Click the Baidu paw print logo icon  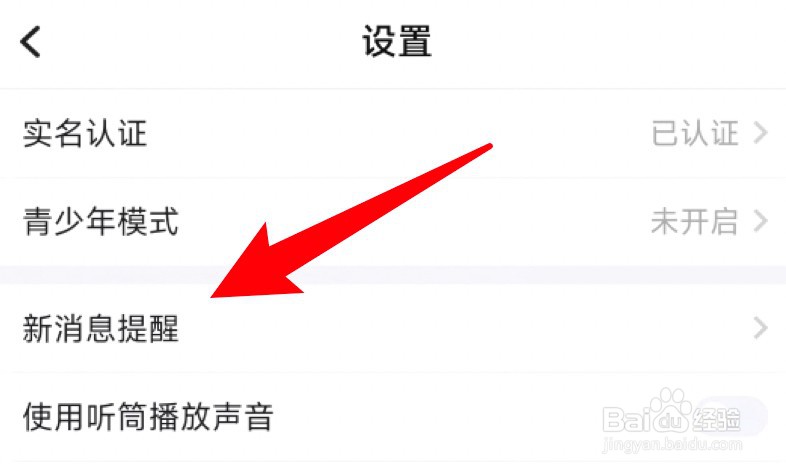[670, 410]
